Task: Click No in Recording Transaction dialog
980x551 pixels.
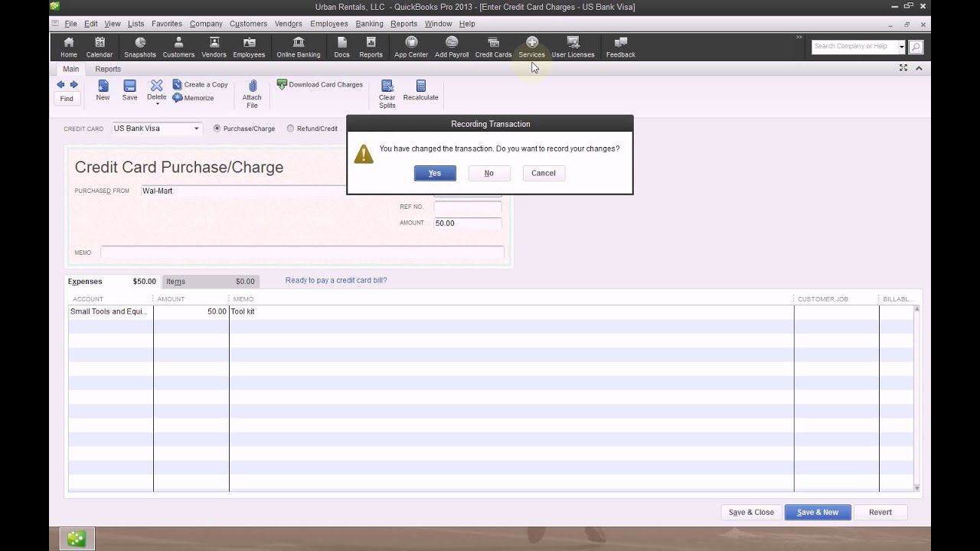Action: [x=489, y=173]
